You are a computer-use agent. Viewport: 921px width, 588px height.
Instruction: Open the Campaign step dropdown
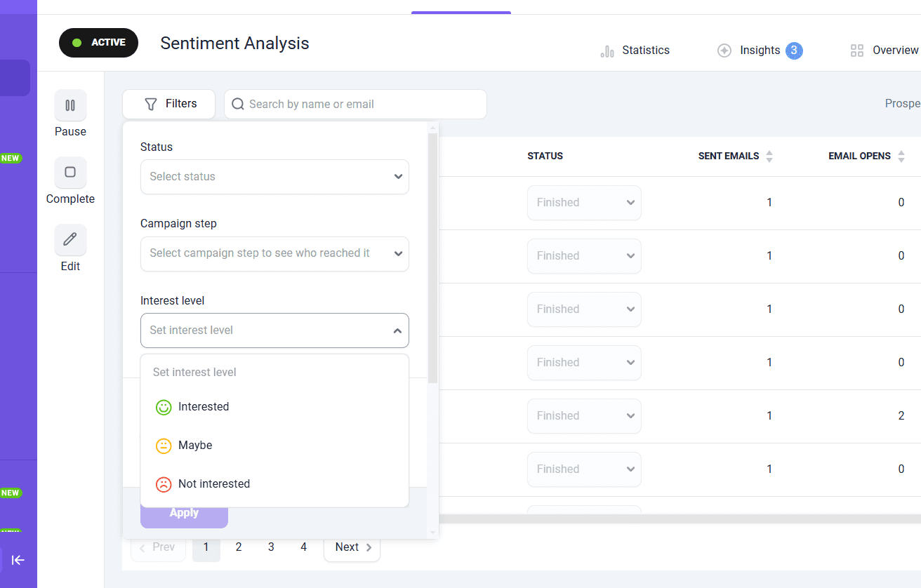[x=274, y=253]
